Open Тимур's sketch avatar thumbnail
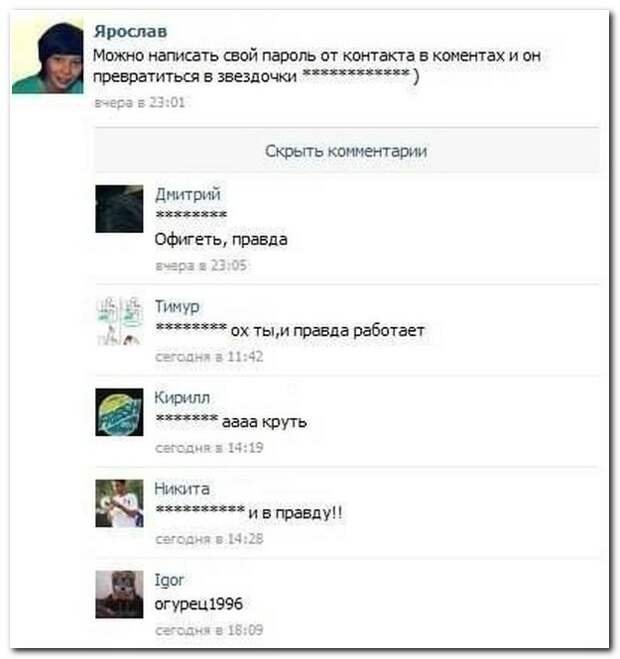 pyautogui.click(x=119, y=321)
